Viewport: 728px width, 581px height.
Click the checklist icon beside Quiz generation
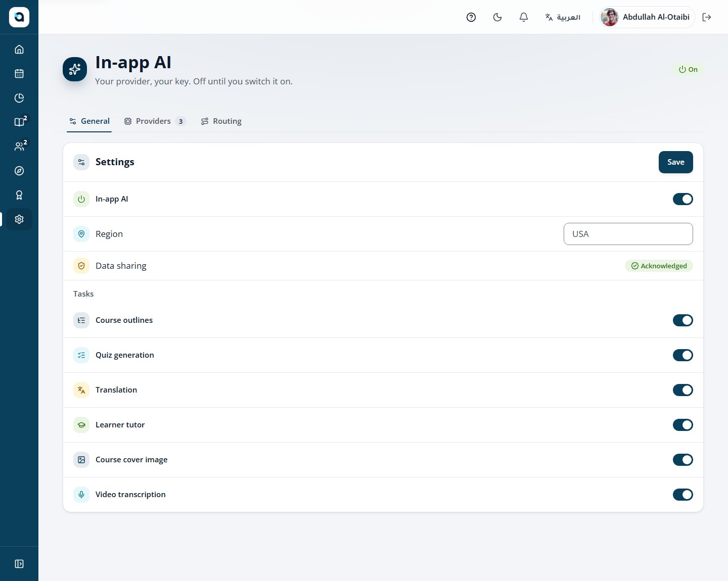pos(81,355)
